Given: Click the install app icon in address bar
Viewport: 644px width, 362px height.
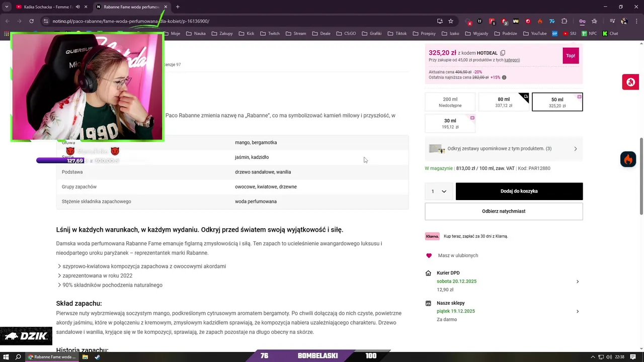Looking at the screenshot, I should 440,21.
